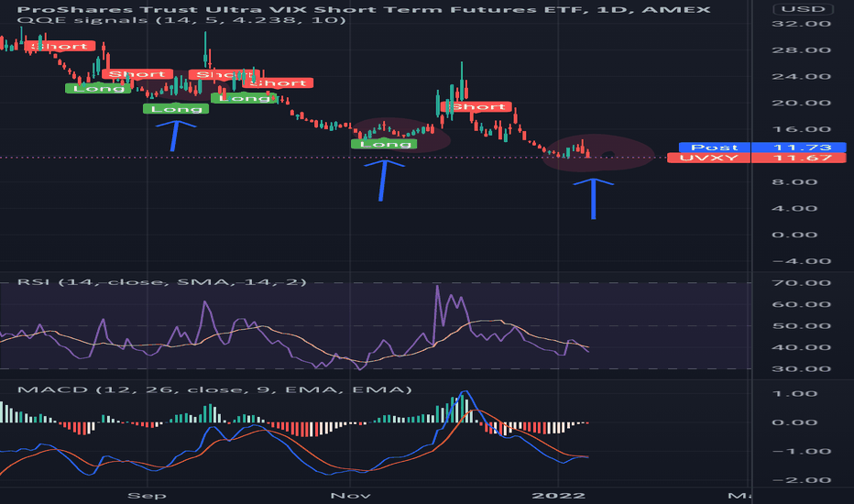Select the RSI indicator legend

(x=162, y=281)
